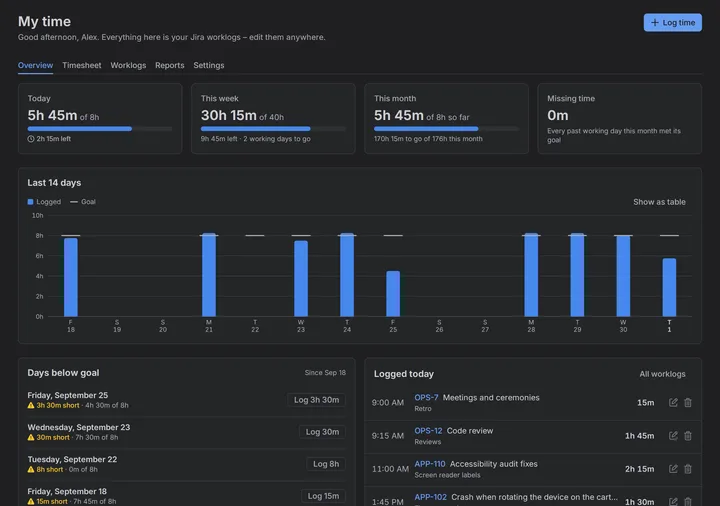Click the '1h 45m' duration for OPS-12
Image resolution: width=720 pixels, height=506 pixels.
(639, 436)
